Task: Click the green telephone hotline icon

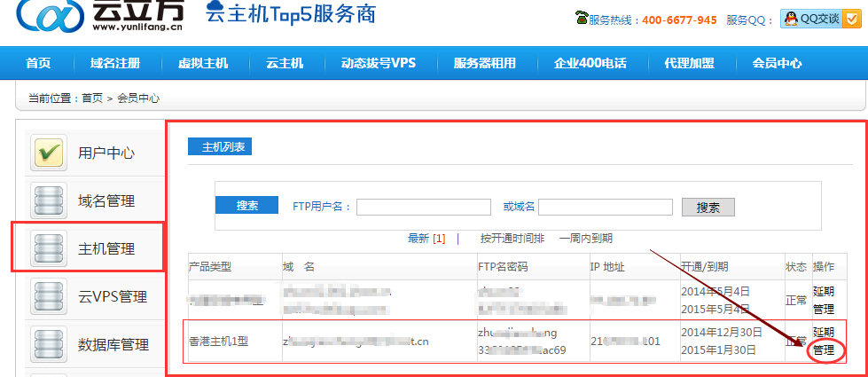Action: [x=582, y=18]
